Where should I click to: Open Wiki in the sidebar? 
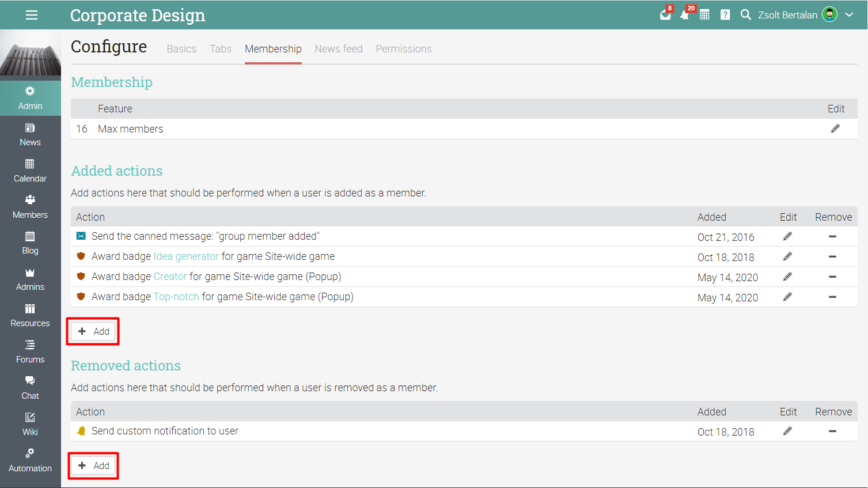pyautogui.click(x=31, y=424)
